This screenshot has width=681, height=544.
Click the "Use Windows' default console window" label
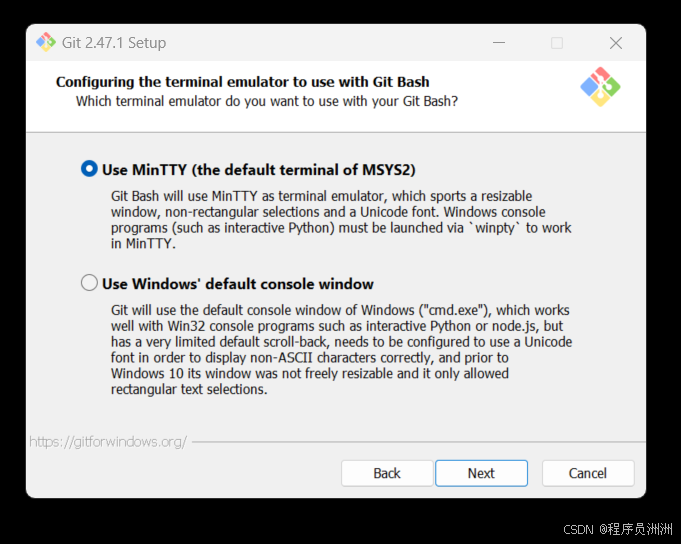(238, 284)
